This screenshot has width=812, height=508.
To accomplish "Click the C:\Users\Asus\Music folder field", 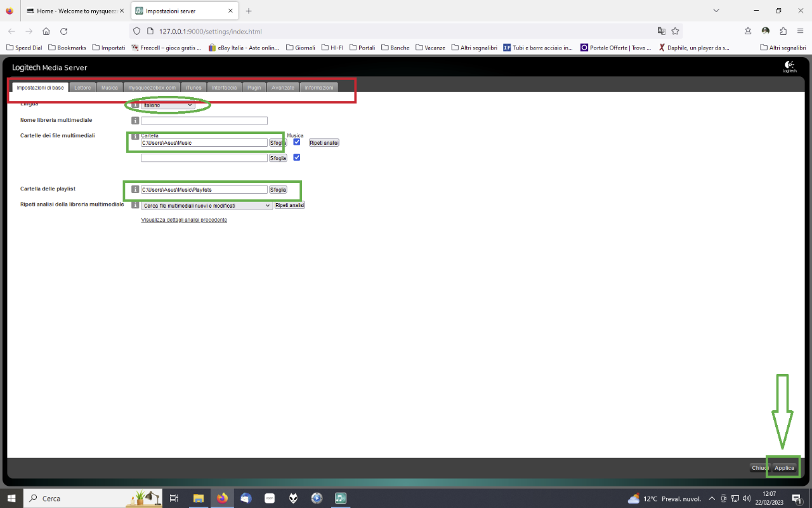I will pos(204,143).
